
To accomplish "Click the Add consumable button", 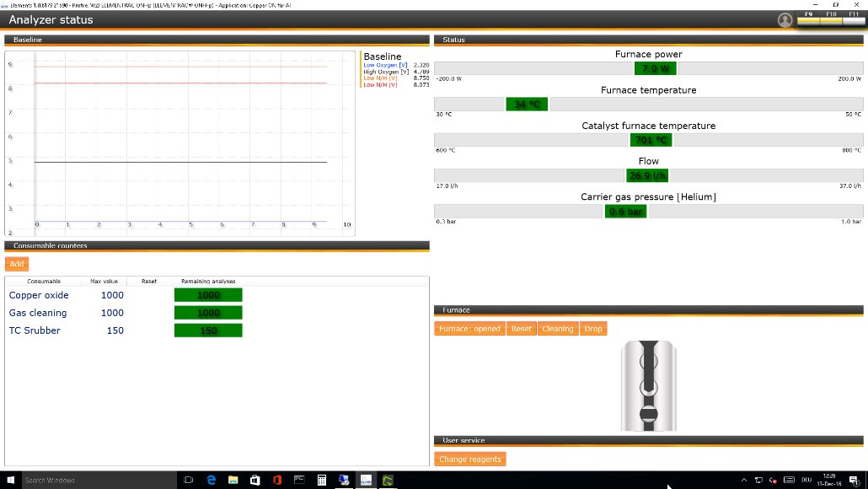I will click(x=16, y=264).
